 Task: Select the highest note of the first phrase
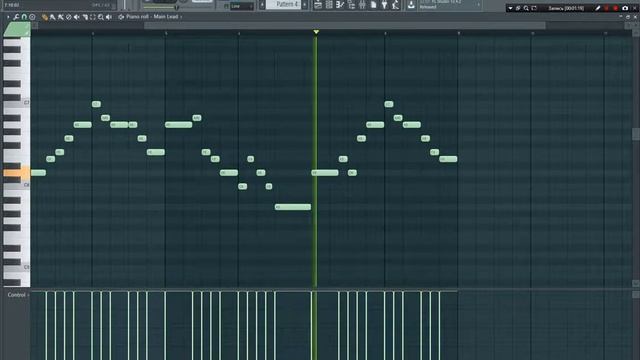pyautogui.click(x=96, y=104)
